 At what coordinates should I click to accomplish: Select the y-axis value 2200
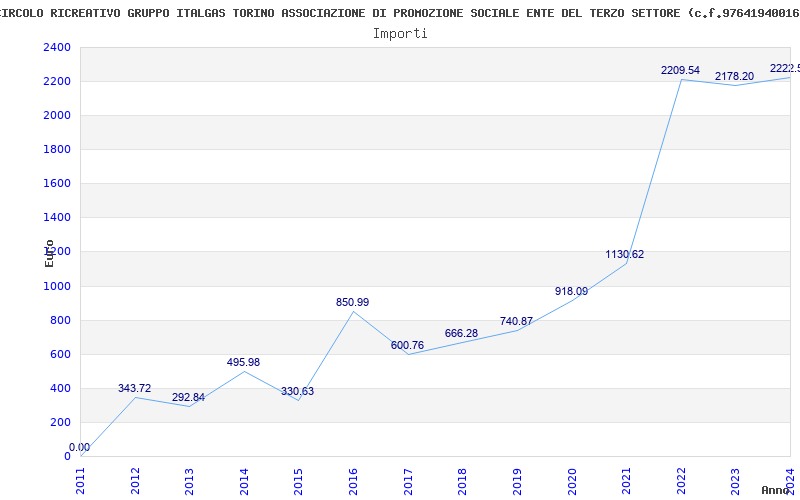[57, 82]
